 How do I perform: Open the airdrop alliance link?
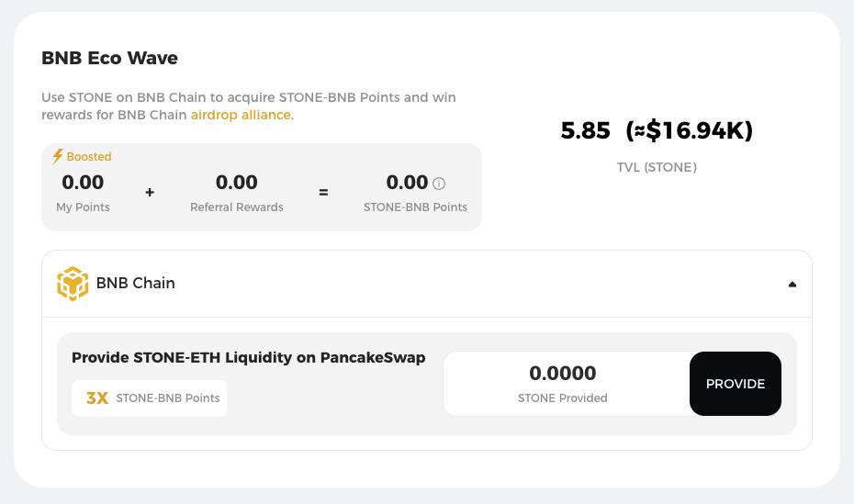point(242,115)
